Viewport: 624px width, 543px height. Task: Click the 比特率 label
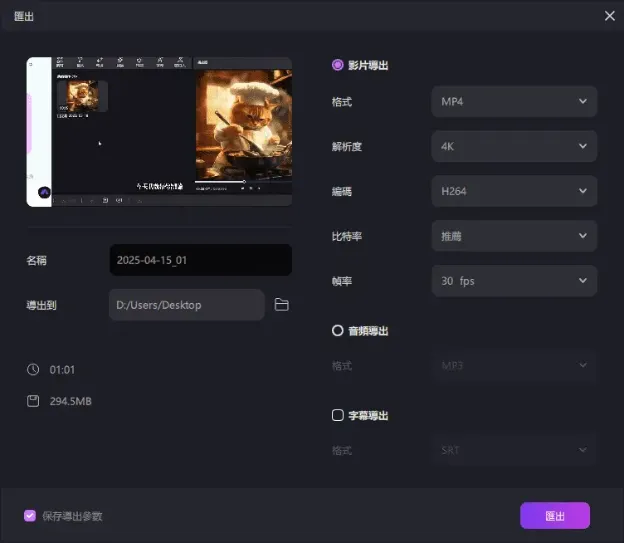[347, 236]
